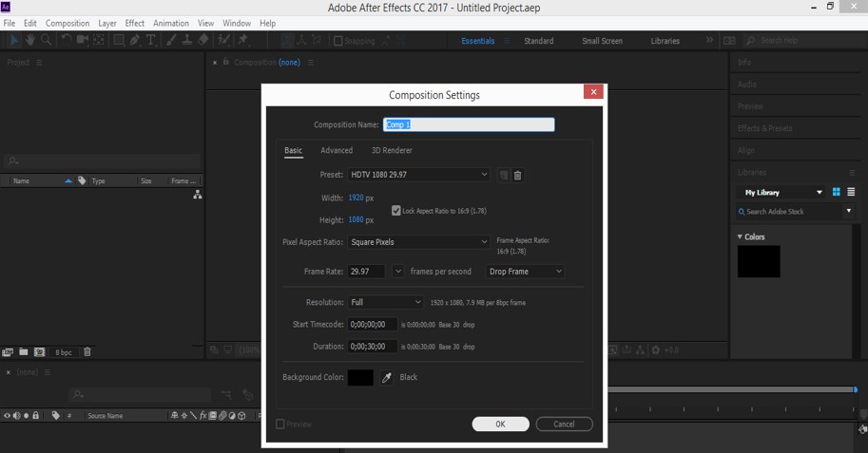
Task: Select the Unified Camera tool
Action: point(83,40)
